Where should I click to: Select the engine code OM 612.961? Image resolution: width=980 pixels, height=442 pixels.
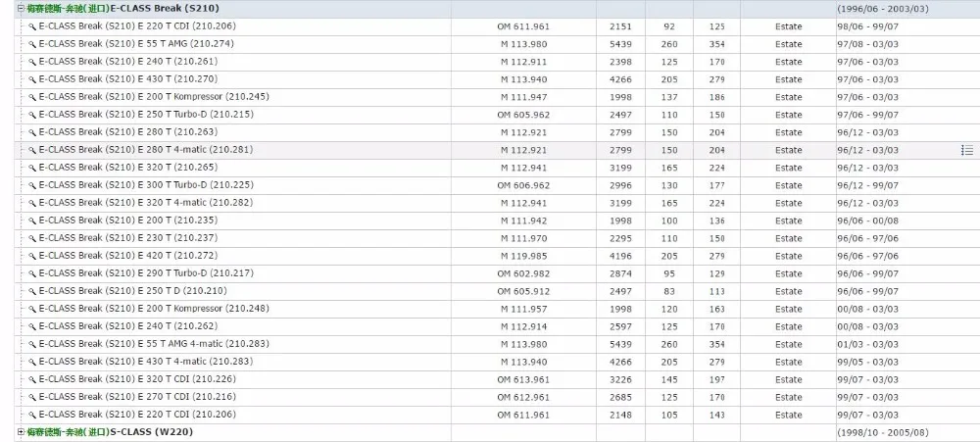tap(523, 397)
